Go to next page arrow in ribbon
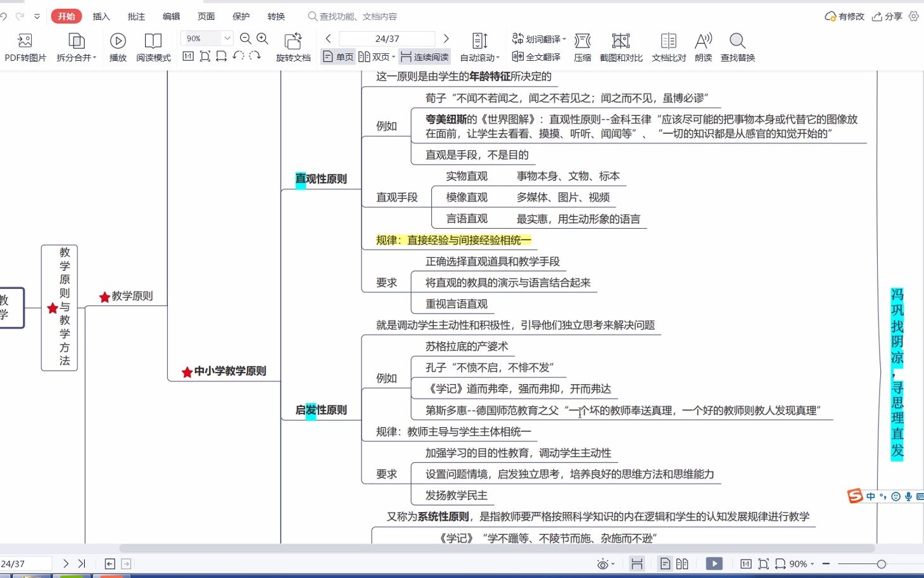Viewport: 924px width, 578px height. (446, 39)
